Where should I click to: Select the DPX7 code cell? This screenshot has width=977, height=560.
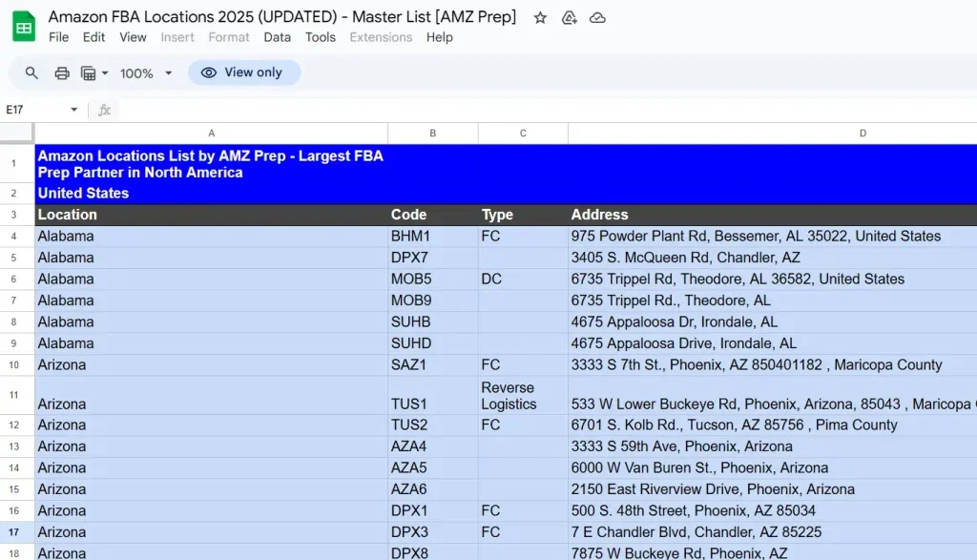coord(433,258)
